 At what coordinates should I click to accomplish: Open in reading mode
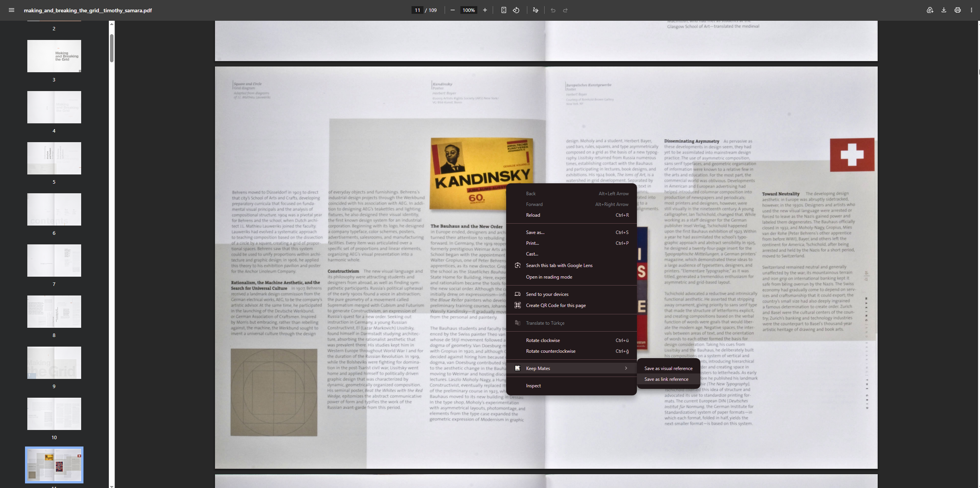[x=572, y=277]
